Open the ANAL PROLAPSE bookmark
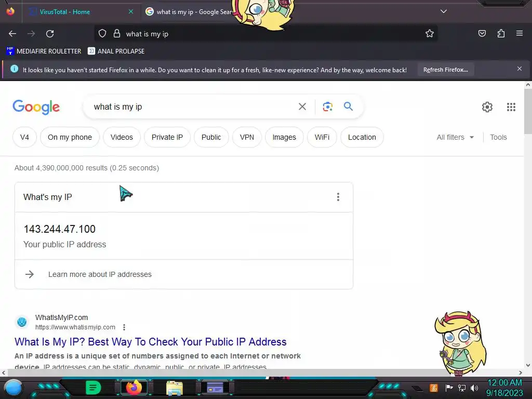This screenshot has width=532, height=399. pos(116,51)
